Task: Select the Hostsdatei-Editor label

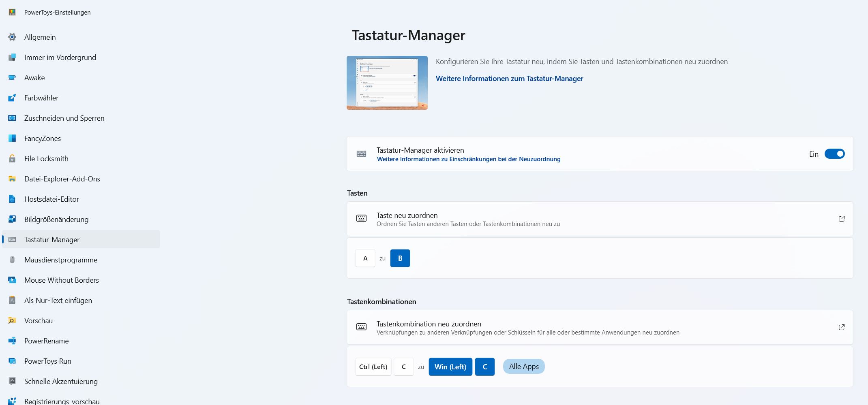Action: point(51,199)
